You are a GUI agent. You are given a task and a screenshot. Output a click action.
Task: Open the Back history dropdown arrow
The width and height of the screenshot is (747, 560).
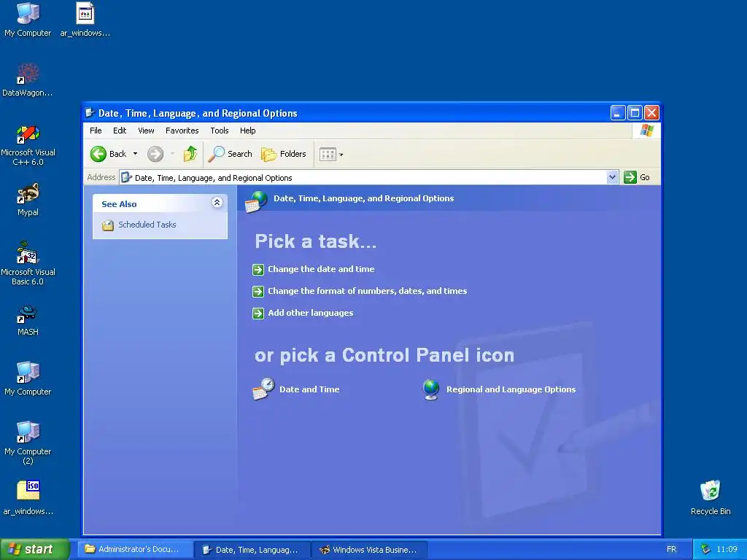coord(135,154)
